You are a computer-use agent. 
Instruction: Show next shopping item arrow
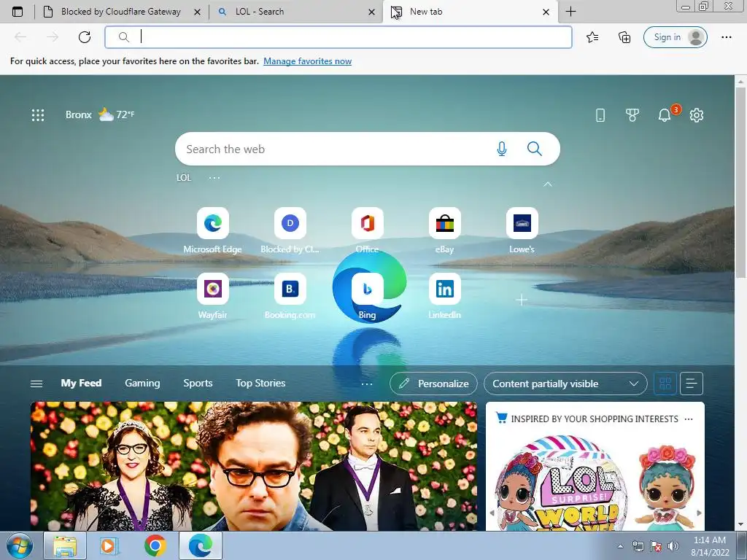click(699, 513)
